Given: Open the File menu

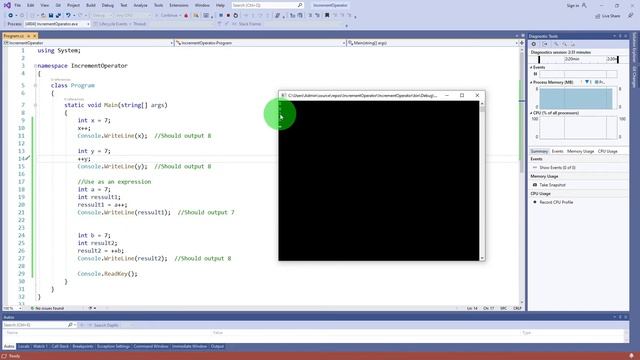Looking at the screenshot, I should click(x=18, y=5).
